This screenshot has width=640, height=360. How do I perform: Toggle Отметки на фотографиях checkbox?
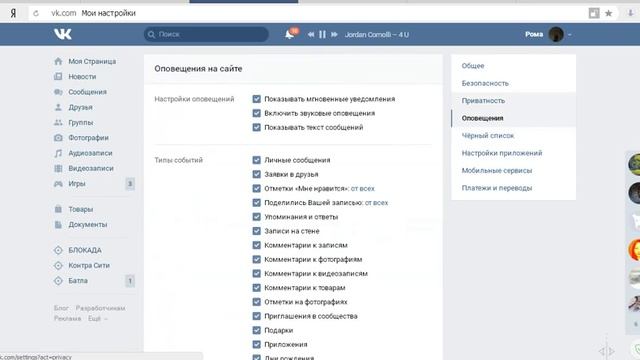256,302
